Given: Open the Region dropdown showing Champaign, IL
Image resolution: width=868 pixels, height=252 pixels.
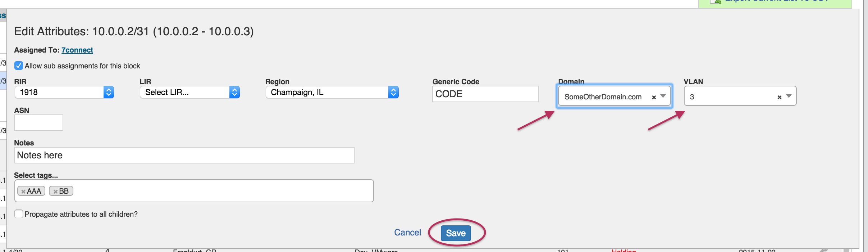Looking at the screenshot, I should 332,93.
